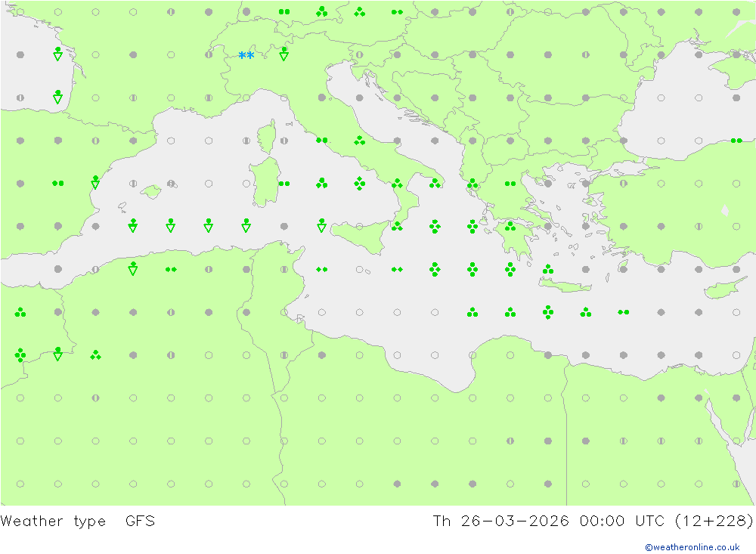Select the green rain dots on Turkey's Black Sea coast
This screenshot has width=756, height=554.
coord(736,141)
